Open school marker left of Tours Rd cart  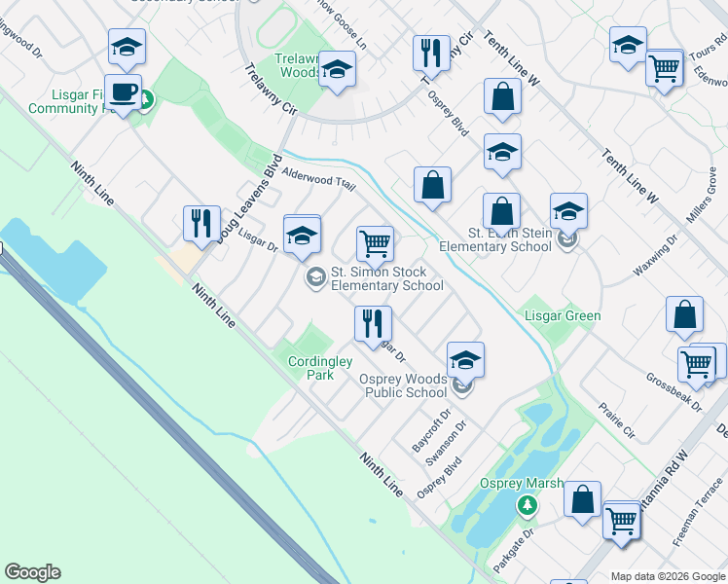click(x=628, y=47)
